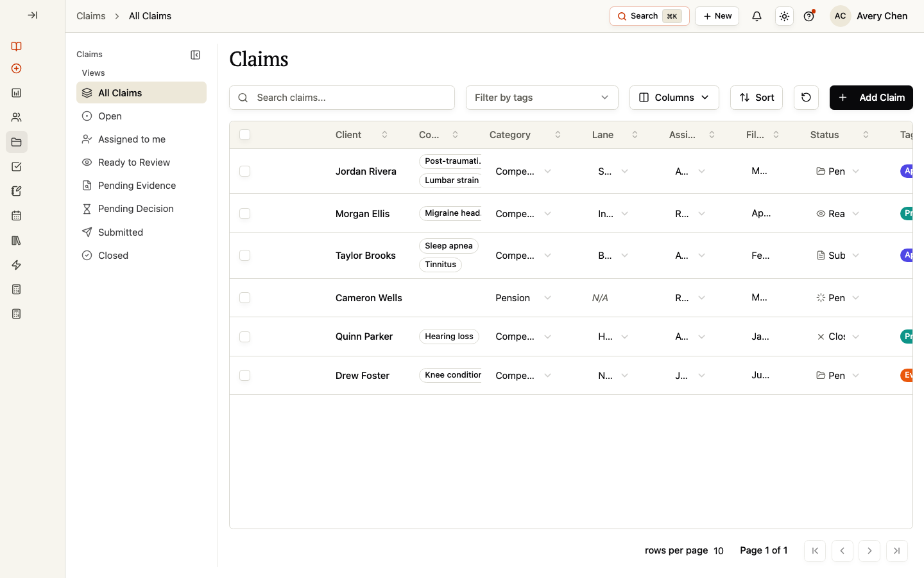Viewport: 924px width, 578px height.
Task: Open the note-edit icon in left rail
Action: point(17,191)
